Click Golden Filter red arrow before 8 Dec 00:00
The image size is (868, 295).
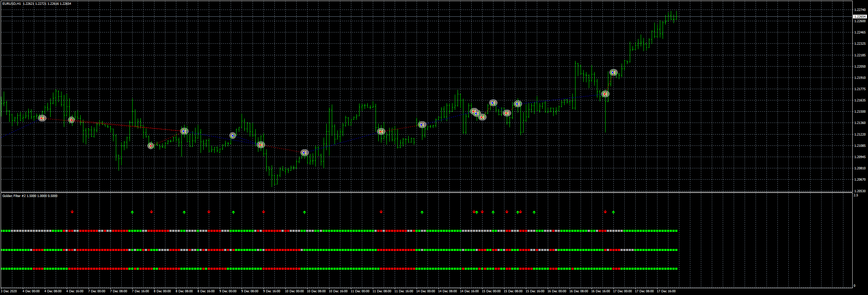(151, 212)
